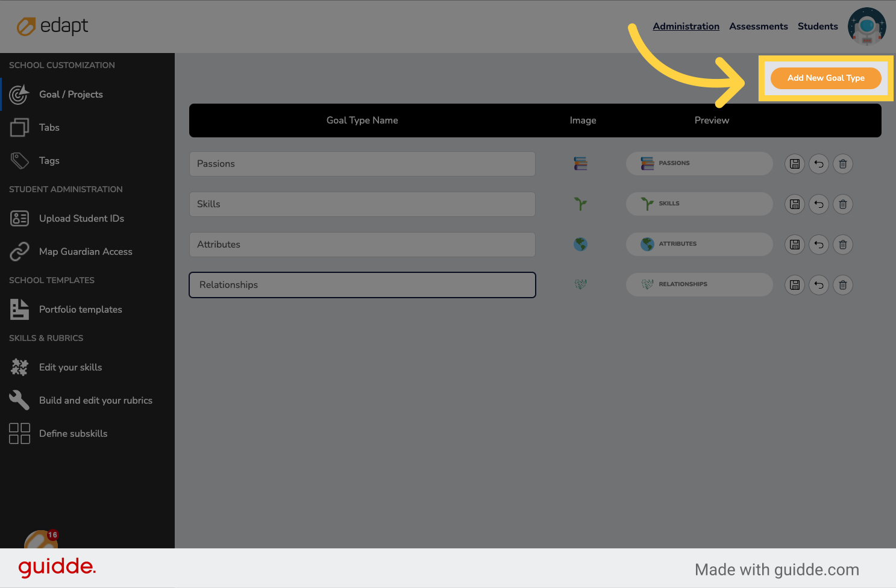Viewport: 896px width, 588px height.
Task: Undo changes on the Relationships row
Action: pyautogui.click(x=819, y=285)
